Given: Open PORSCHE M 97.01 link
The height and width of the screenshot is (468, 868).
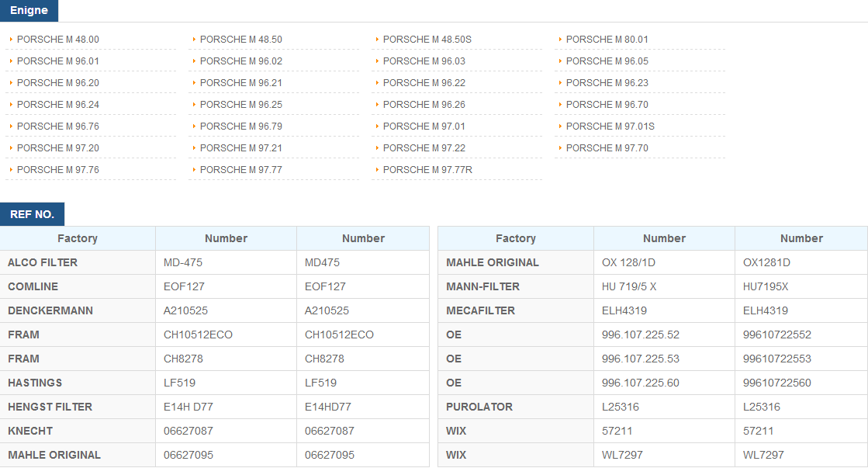Looking at the screenshot, I should tap(424, 127).
